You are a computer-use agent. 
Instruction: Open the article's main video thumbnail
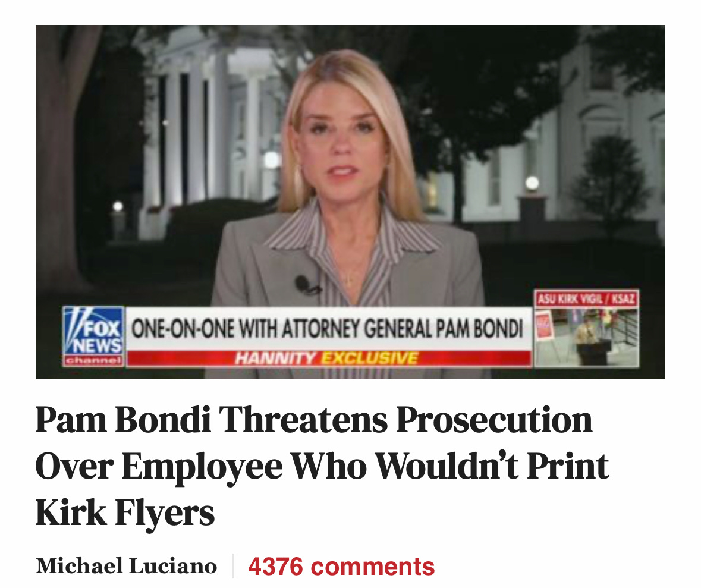[x=350, y=202]
